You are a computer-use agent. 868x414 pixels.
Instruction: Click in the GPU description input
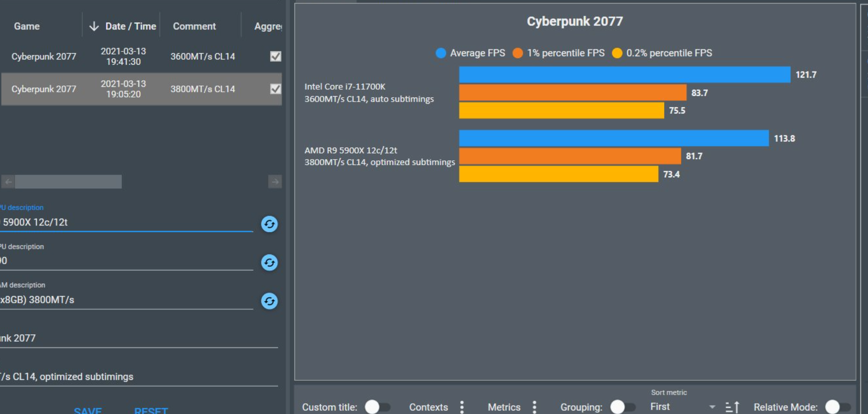point(126,261)
